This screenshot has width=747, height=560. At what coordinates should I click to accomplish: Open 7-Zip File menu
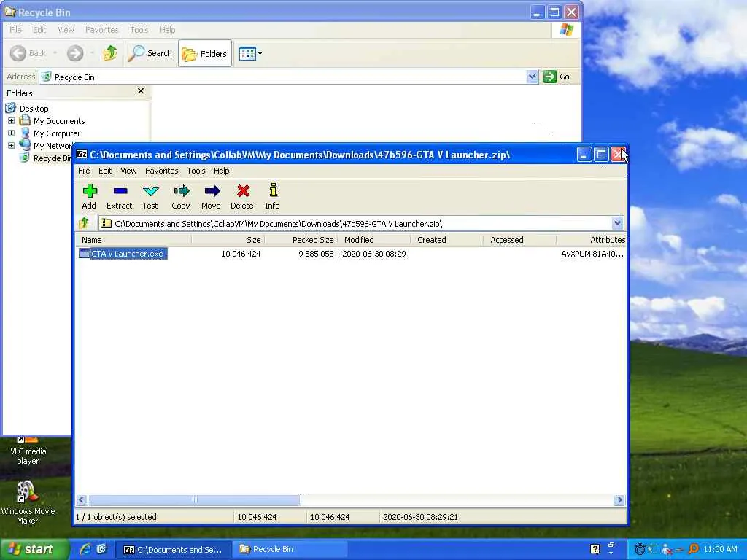tap(84, 171)
